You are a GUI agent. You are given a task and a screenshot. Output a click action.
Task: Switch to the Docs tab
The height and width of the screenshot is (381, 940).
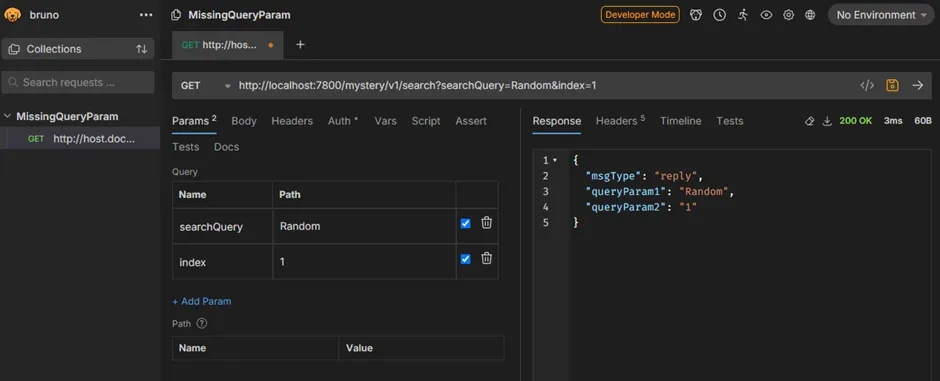(x=227, y=147)
